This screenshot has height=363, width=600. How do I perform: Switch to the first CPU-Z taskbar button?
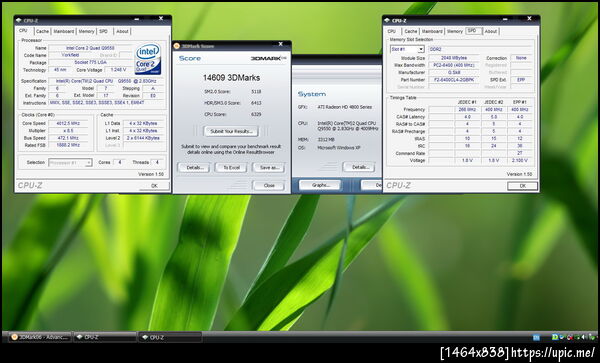coord(105,337)
